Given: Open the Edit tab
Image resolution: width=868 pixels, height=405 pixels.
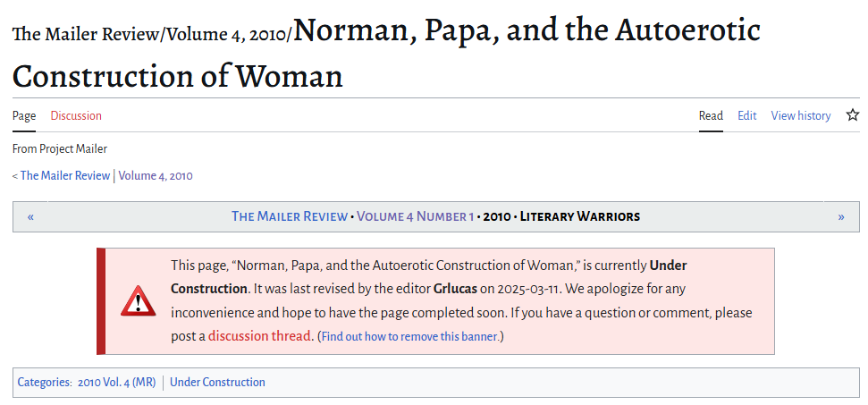Looking at the screenshot, I should click(x=746, y=115).
